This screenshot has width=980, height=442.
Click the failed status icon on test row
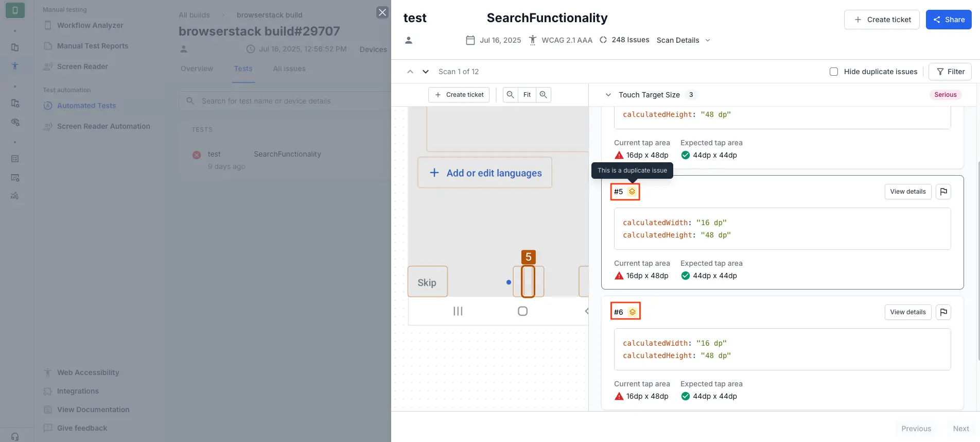197,155
